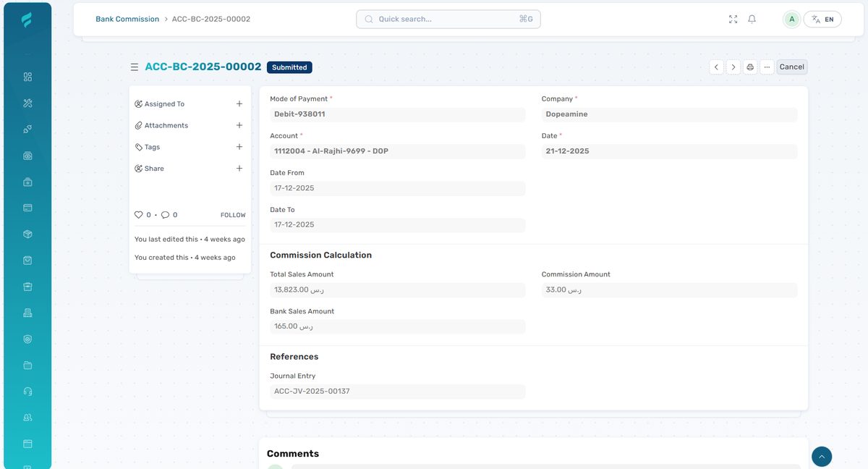Open the three-dots more actions menu
868x469 pixels.
click(x=767, y=67)
